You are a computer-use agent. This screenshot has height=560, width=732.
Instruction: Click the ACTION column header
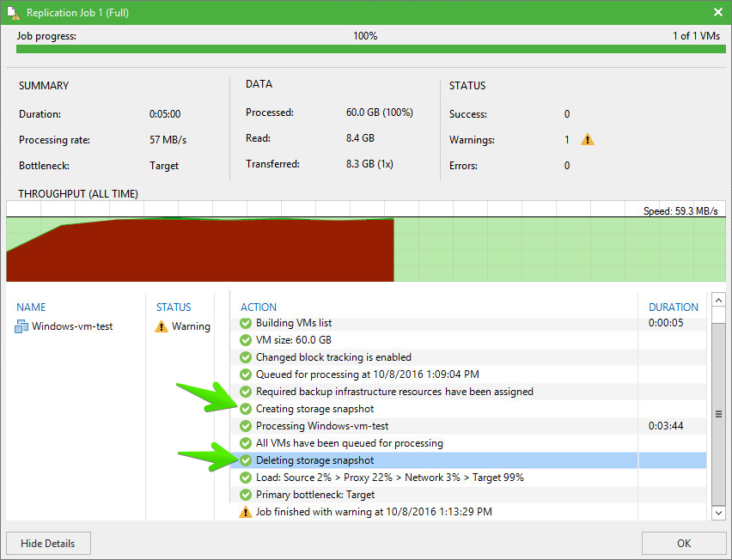[259, 307]
